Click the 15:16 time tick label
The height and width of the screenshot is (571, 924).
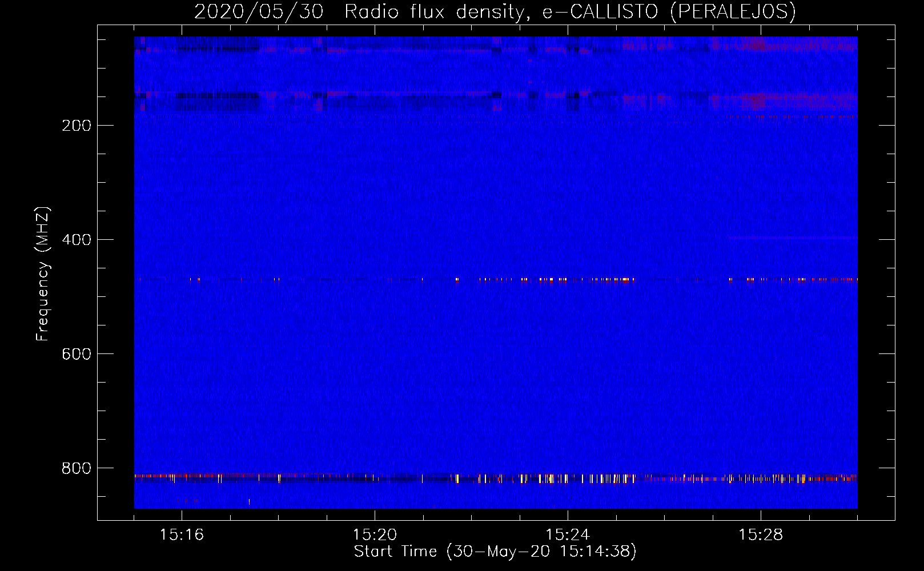tap(182, 535)
